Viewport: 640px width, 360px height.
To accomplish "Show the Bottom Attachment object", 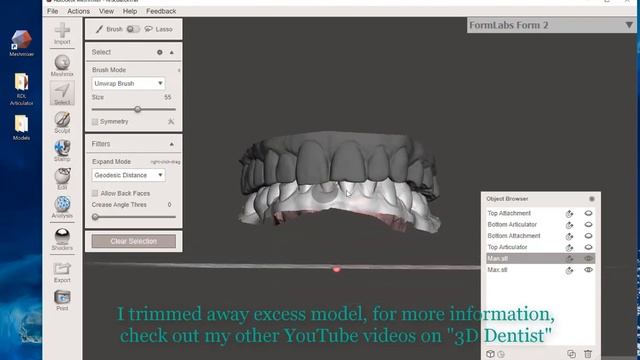I will tap(588, 236).
